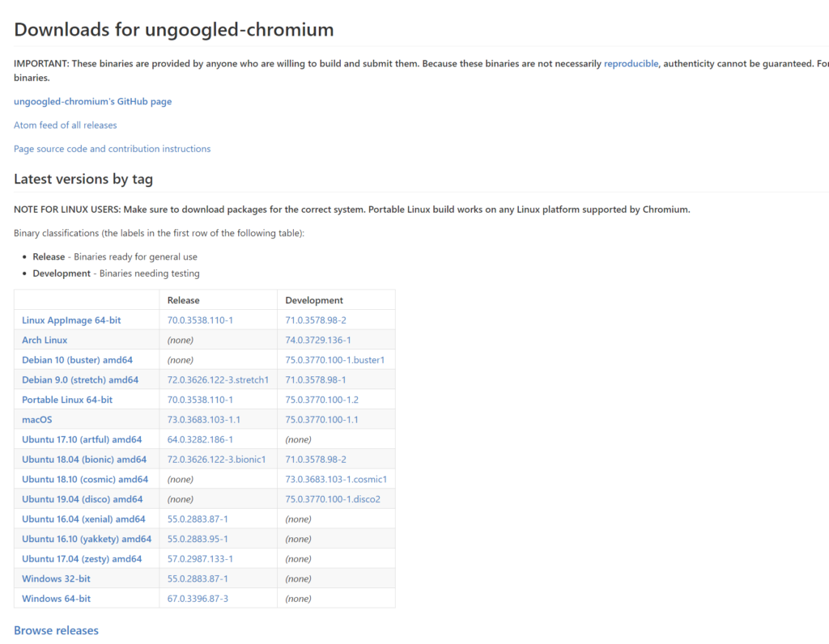
Task: Open the Linux AppImage 64-bit platform link
Action: click(x=71, y=320)
